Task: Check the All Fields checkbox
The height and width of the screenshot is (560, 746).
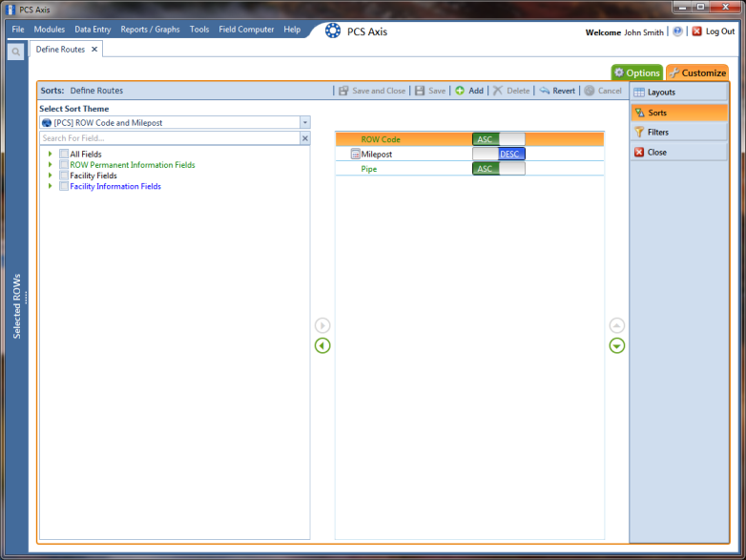Action: 64,154
